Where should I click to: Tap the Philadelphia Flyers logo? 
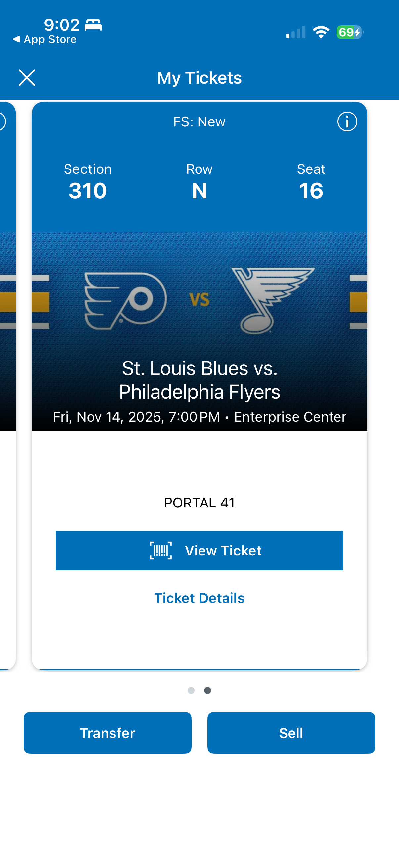(125, 301)
